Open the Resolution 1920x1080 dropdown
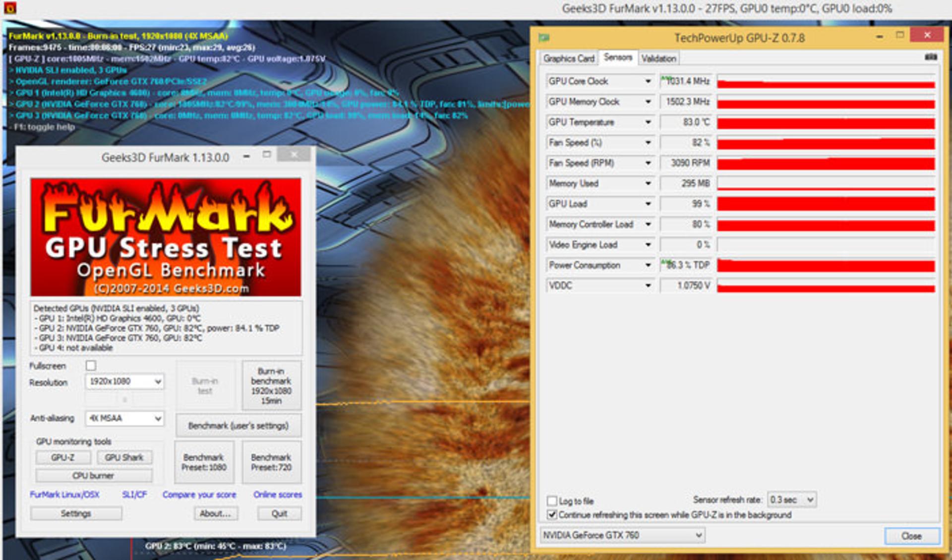The height and width of the screenshot is (560, 952). (124, 382)
